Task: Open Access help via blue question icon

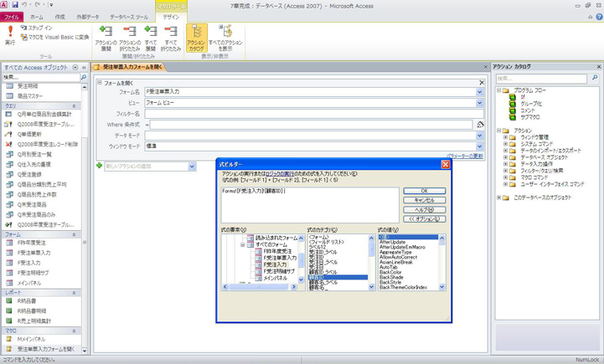Action: (x=599, y=17)
